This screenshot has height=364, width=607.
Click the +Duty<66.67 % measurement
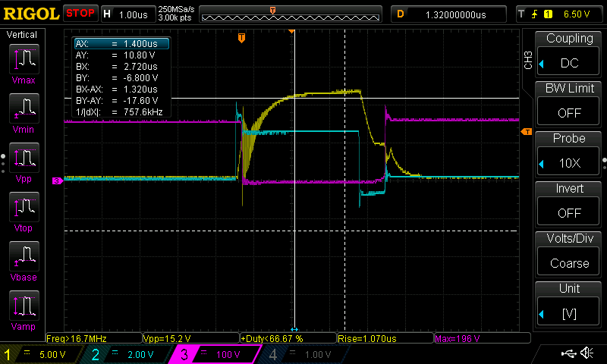click(288, 338)
